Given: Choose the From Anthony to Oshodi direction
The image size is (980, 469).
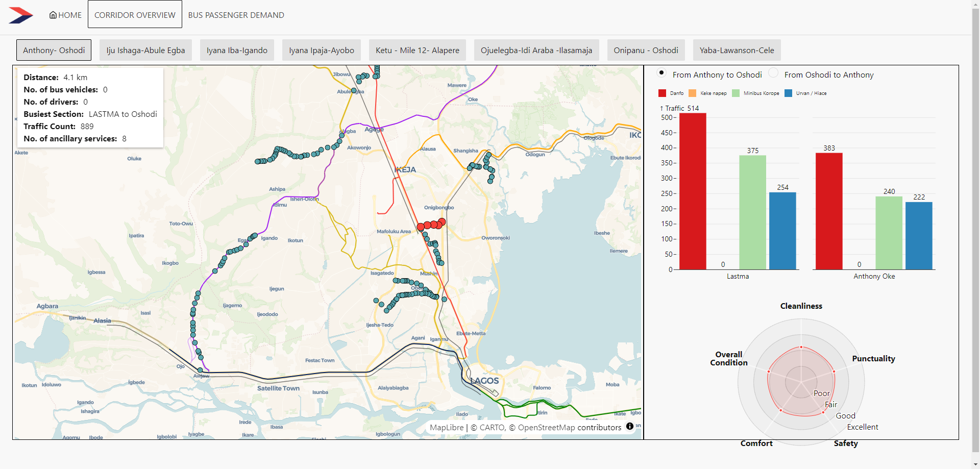Looking at the screenshot, I should click(x=661, y=72).
